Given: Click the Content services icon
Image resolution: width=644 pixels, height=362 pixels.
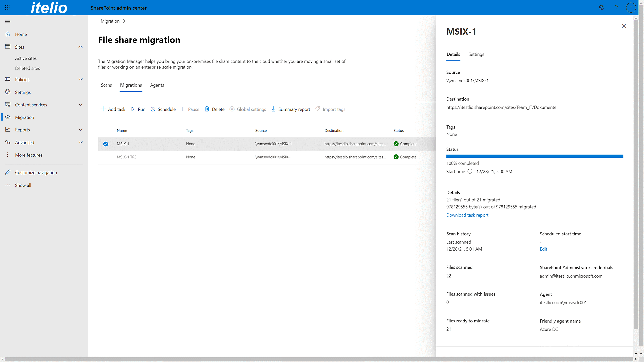Looking at the screenshot, I should pyautogui.click(x=8, y=104).
